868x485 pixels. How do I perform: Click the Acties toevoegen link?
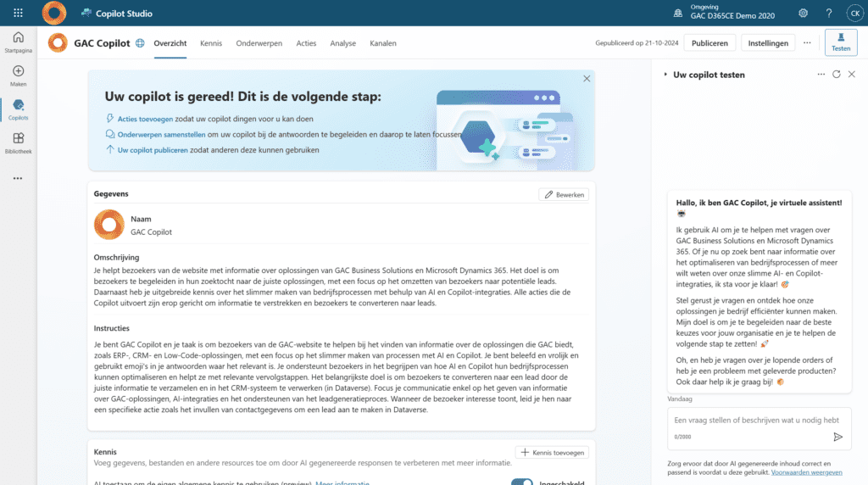tap(145, 119)
